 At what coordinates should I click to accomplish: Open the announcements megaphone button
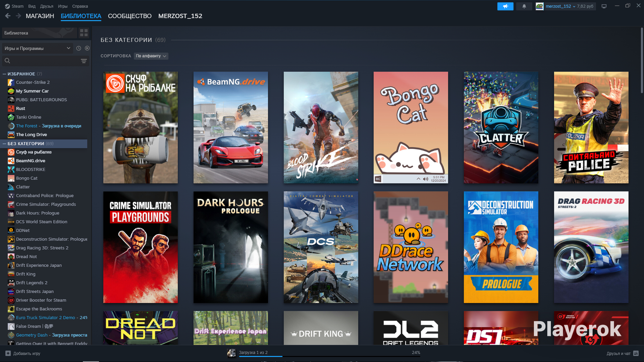click(x=505, y=6)
